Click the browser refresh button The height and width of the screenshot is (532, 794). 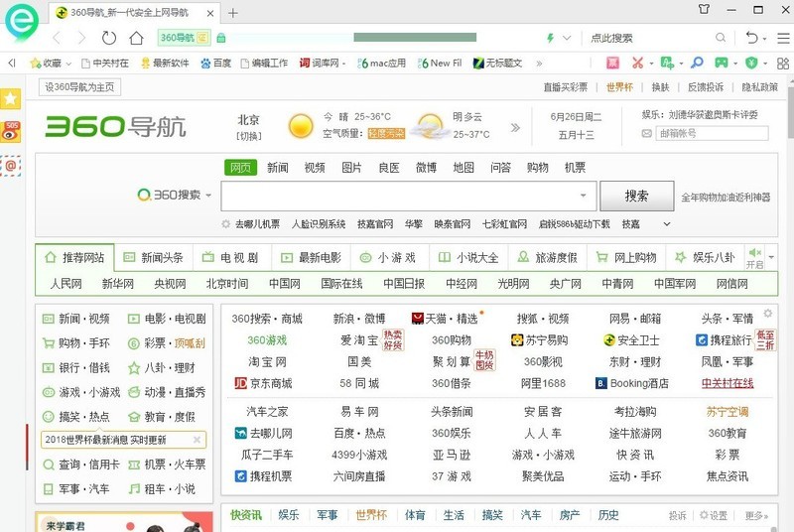click(109, 38)
